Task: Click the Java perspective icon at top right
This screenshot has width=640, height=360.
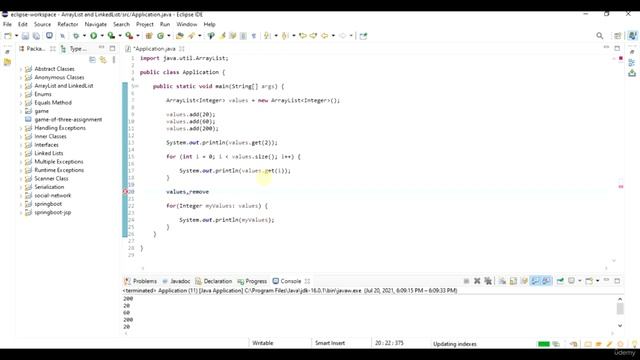Action: pos(632,36)
